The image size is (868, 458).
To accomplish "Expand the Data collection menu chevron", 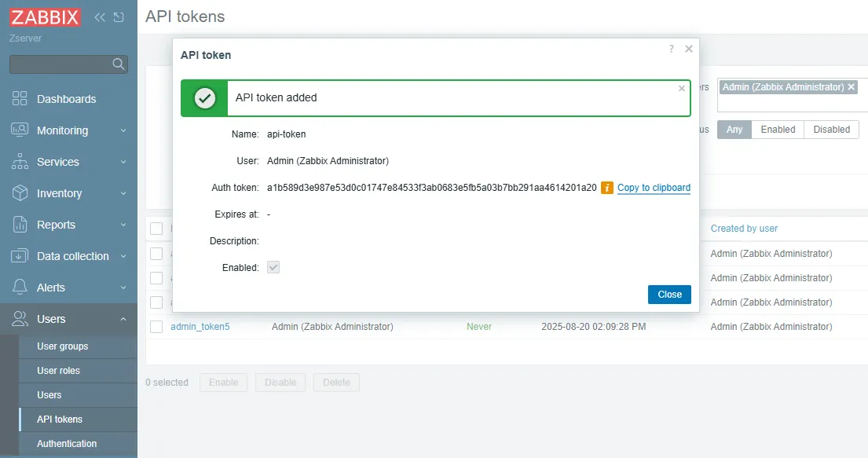I will 123,256.
